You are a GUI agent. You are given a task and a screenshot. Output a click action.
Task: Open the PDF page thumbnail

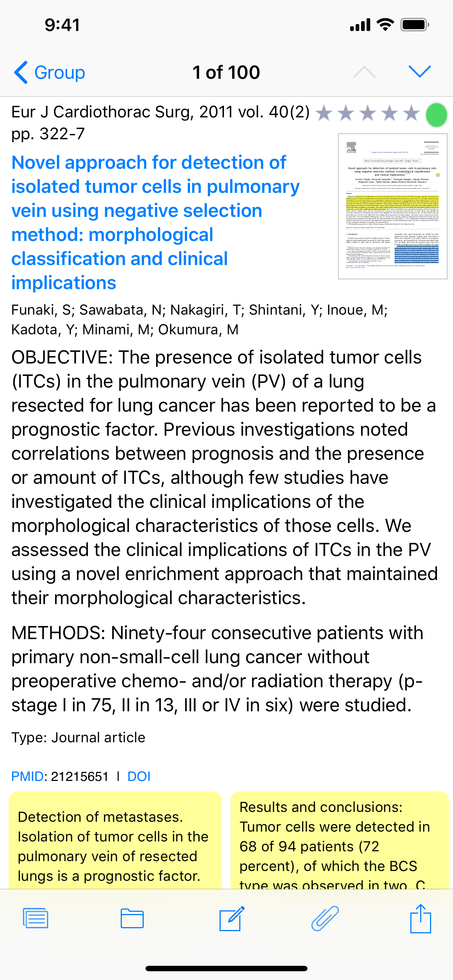tap(392, 206)
